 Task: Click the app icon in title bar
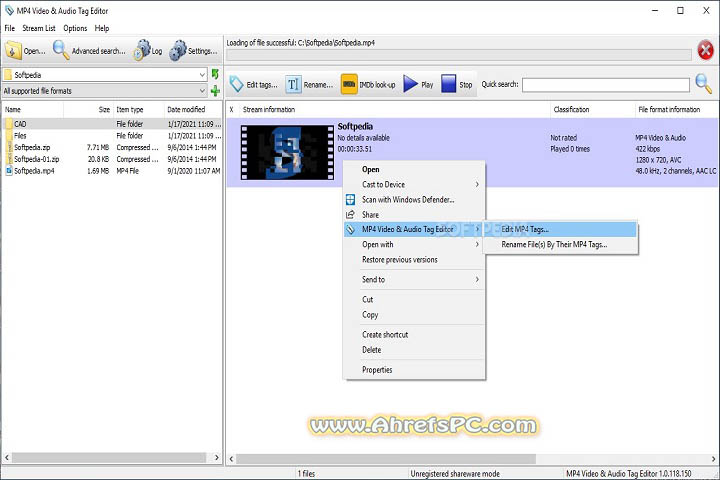point(9,10)
